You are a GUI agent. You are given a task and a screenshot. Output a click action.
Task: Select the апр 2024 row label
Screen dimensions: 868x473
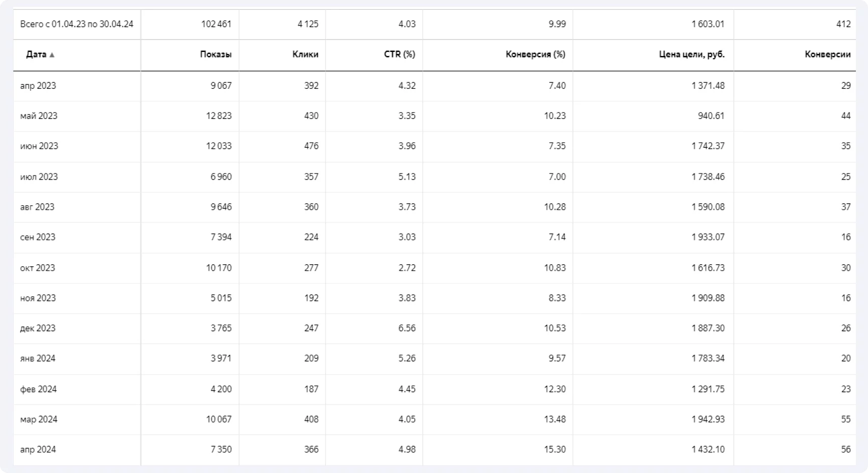pyautogui.click(x=38, y=450)
